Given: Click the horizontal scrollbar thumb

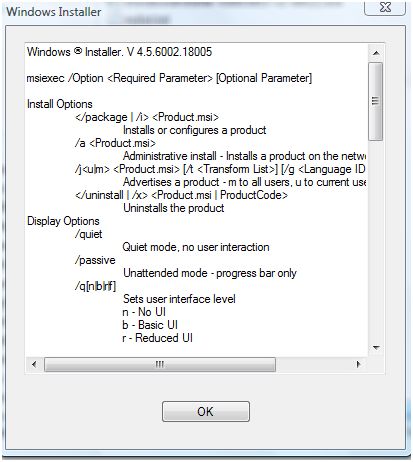Looking at the screenshot, I should pos(160,364).
